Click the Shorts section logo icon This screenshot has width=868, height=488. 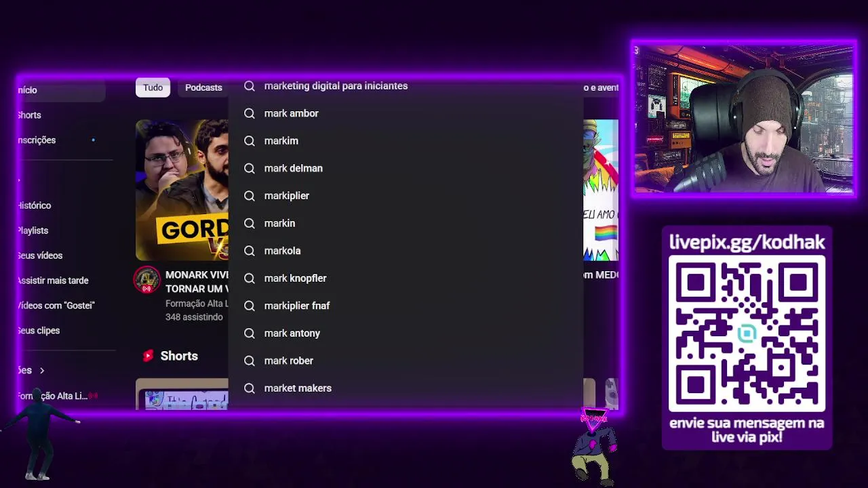[x=148, y=356]
